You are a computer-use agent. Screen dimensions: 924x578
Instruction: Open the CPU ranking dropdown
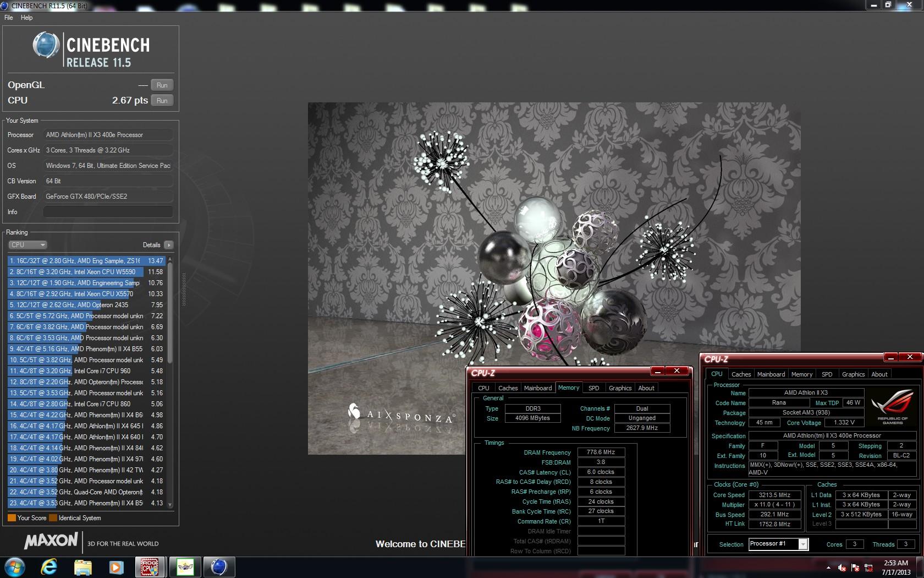tap(28, 245)
